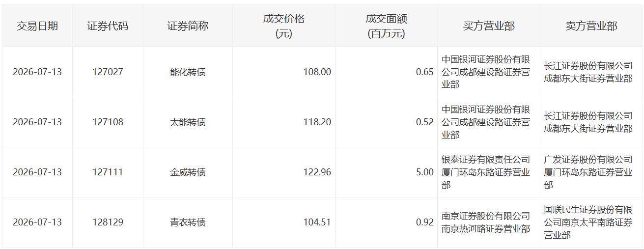Image resolution: width=644 pixels, height=249 pixels.
Task: Click the 成交面额(百万元) column header
Action: (x=386, y=26)
